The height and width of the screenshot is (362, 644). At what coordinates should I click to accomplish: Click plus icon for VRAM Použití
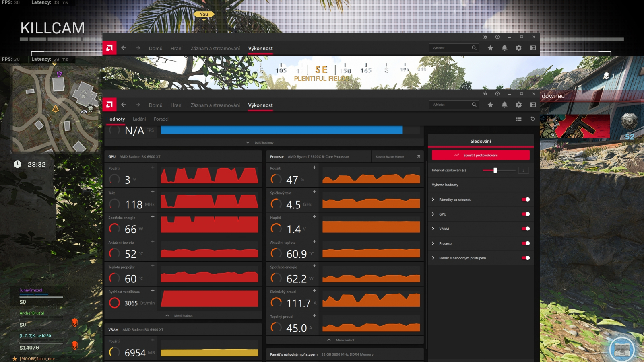tap(153, 340)
